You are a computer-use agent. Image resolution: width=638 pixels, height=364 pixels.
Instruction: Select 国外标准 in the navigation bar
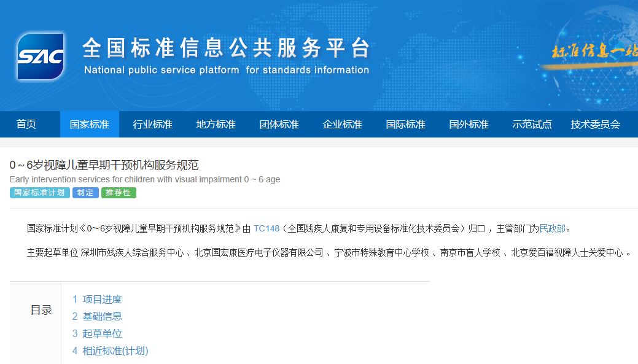coord(469,124)
